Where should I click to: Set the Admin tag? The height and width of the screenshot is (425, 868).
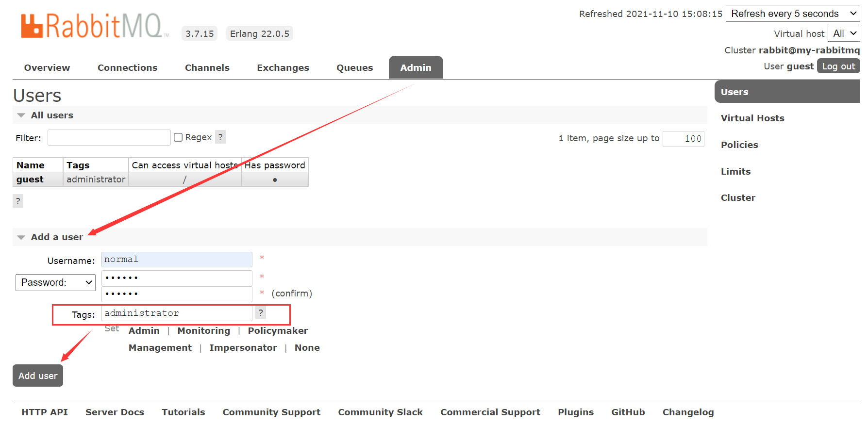click(x=144, y=330)
